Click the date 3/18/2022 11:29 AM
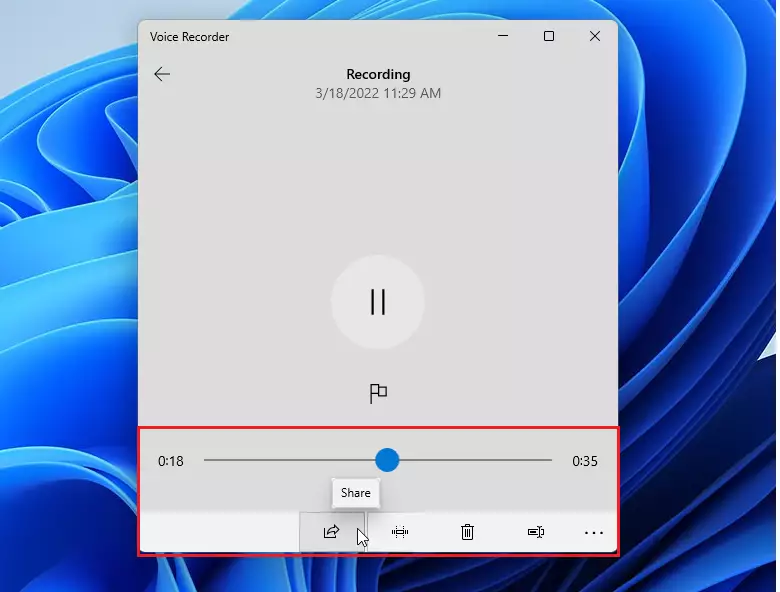 tap(378, 93)
